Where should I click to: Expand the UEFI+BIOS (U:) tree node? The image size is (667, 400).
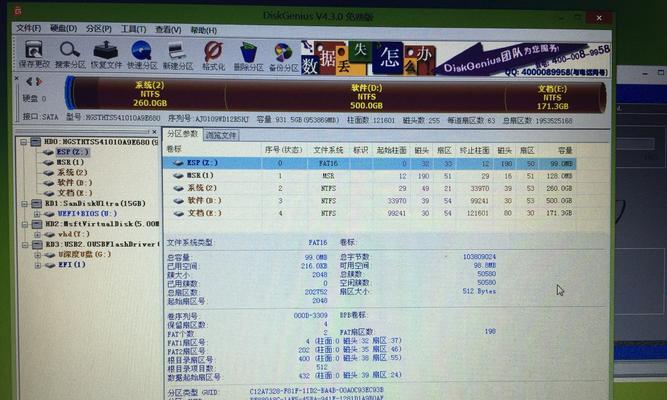[x=37, y=214]
